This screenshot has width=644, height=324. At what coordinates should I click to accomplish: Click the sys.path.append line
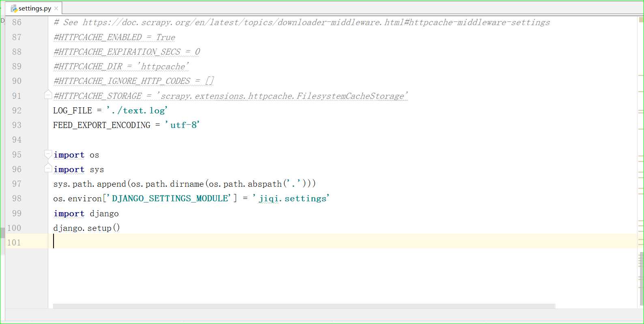[x=185, y=184]
